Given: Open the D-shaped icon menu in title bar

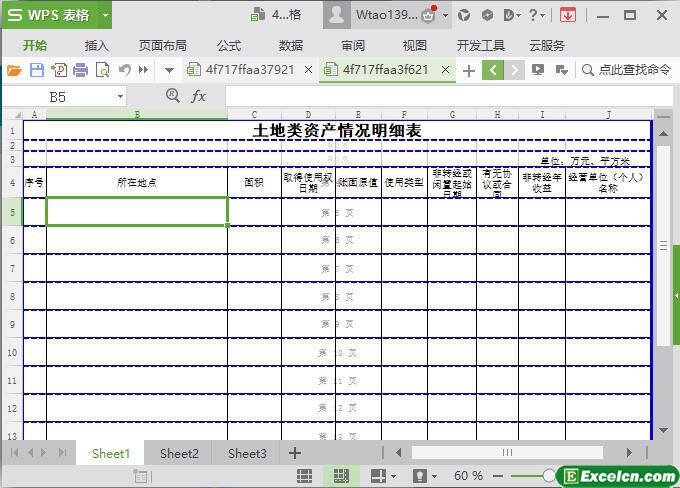Looking at the screenshot, I should pyautogui.click(x=512, y=15).
